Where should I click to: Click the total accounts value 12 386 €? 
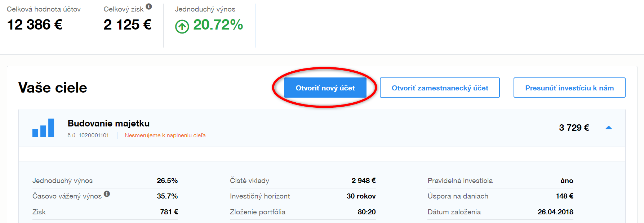click(35, 25)
